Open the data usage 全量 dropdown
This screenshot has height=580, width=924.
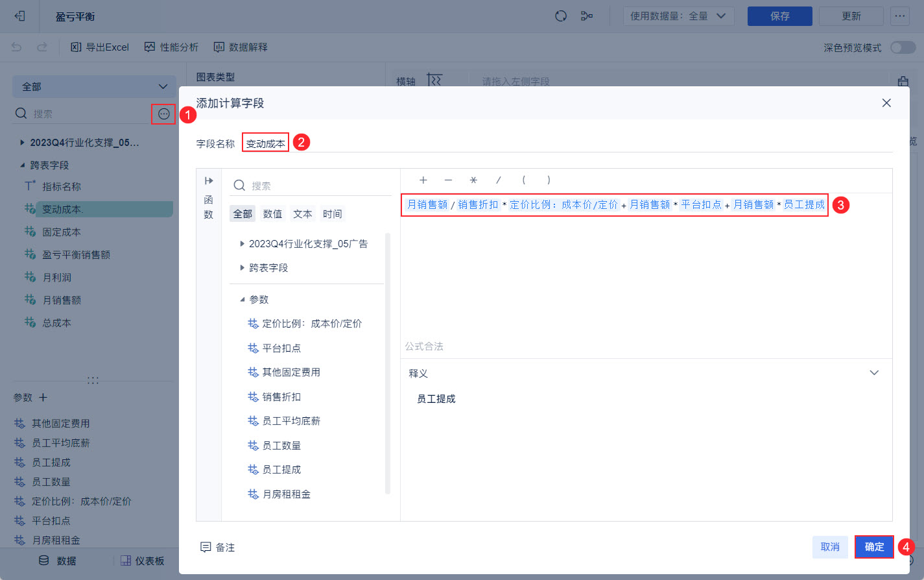click(x=678, y=16)
